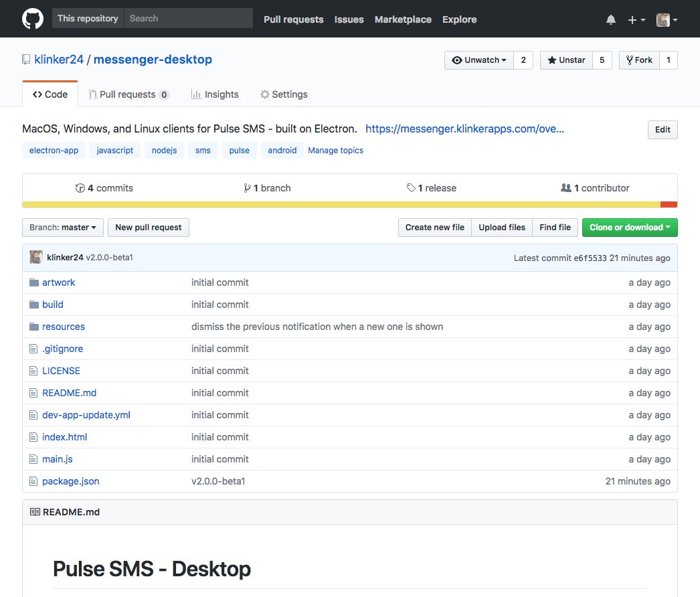The width and height of the screenshot is (700, 597).
Task: Click the resources folder icon
Action: (34, 327)
